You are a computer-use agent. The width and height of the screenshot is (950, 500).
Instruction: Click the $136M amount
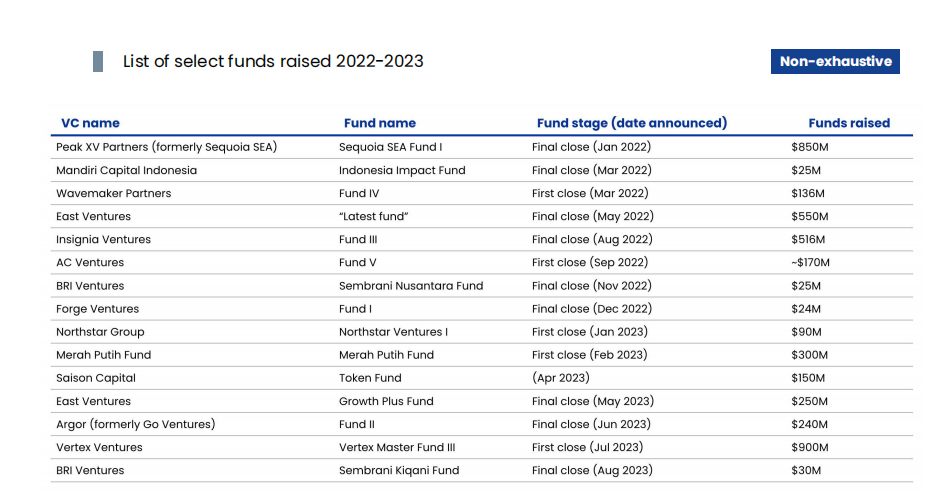[x=808, y=193]
